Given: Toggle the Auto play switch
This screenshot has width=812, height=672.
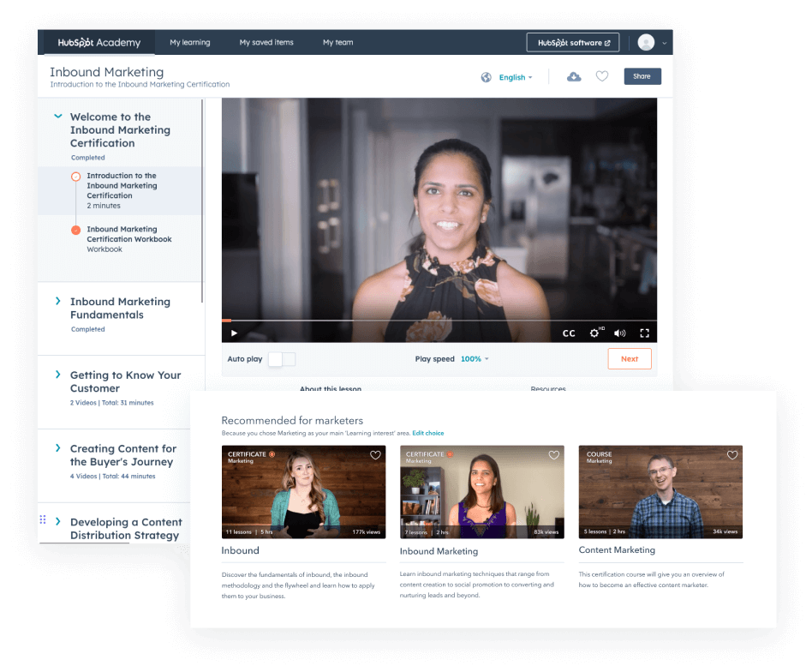Looking at the screenshot, I should [281, 359].
